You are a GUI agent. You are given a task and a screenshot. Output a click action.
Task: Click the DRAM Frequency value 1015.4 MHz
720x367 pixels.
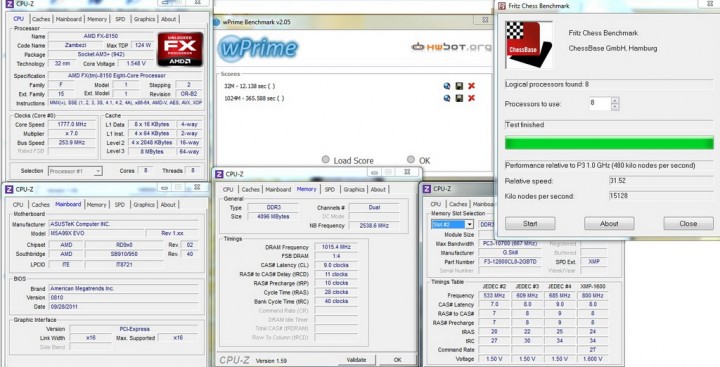click(336, 247)
